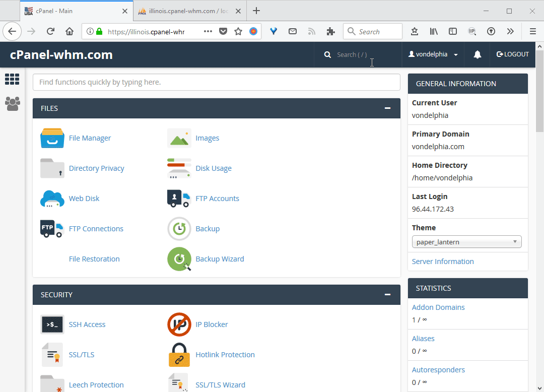Click the extensions puzzle piece icon
544x392 pixels.
330,32
